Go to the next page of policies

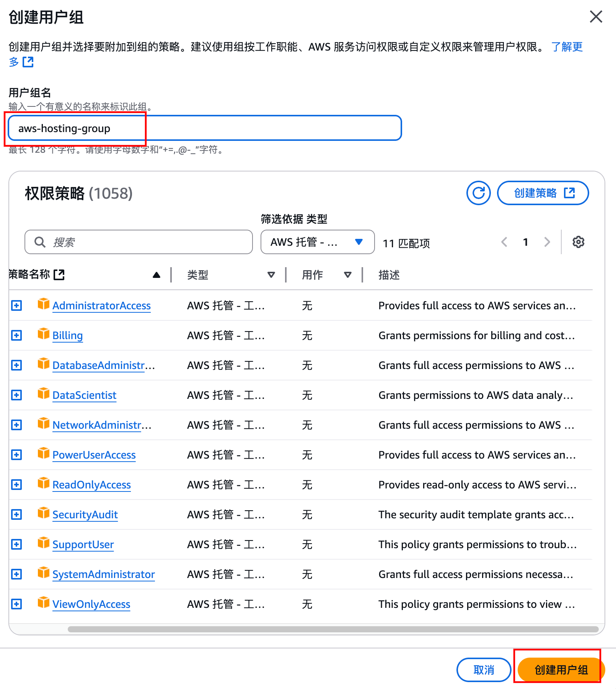pos(547,242)
